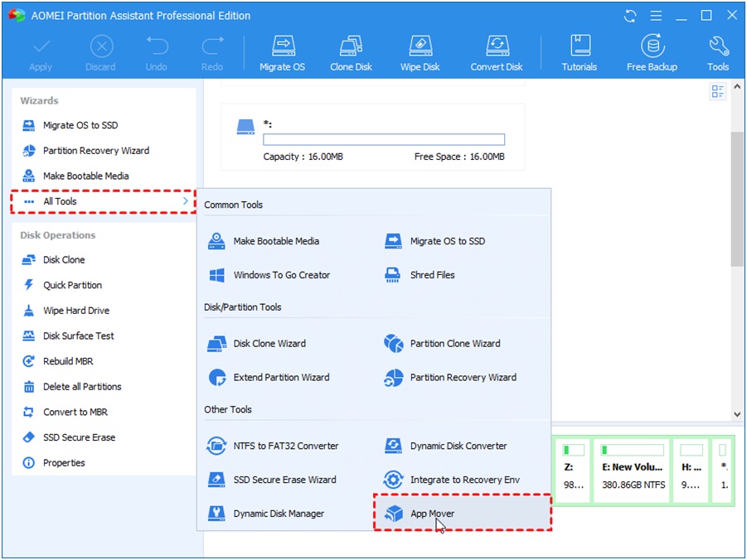Click the unnamed partition capacity bar
Image resolution: width=747 pixels, height=560 pixels.
383,140
